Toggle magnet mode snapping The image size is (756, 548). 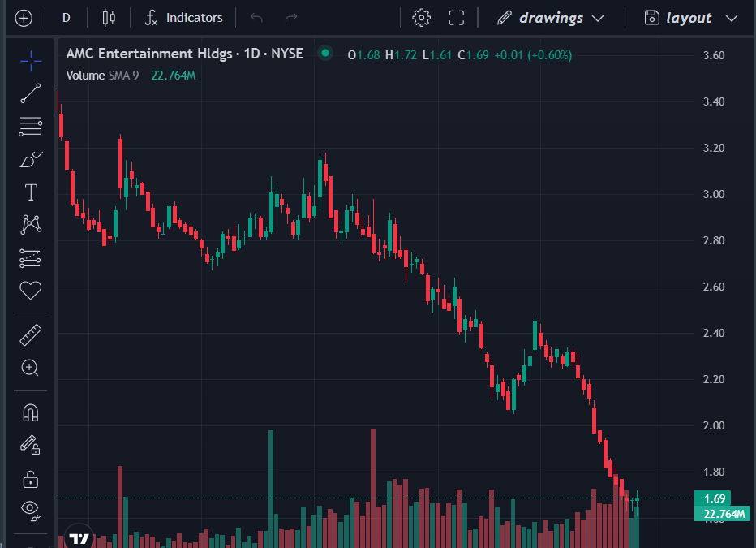31,412
